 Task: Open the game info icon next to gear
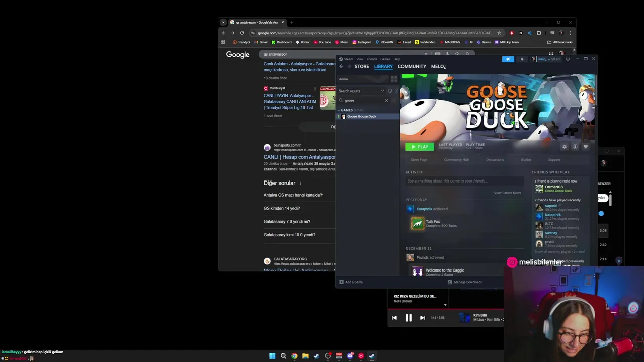pyautogui.click(x=575, y=147)
